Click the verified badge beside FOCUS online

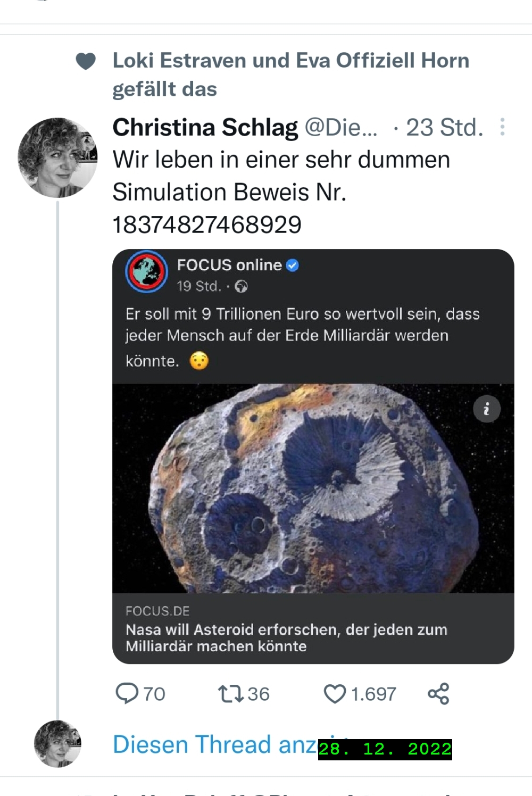(293, 265)
